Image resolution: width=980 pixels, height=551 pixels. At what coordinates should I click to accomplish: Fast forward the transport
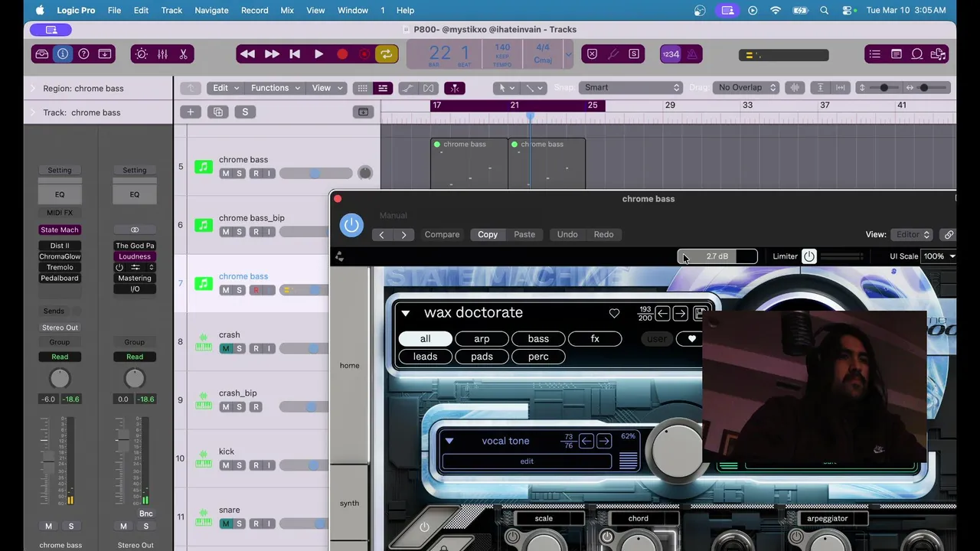pyautogui.click(x=272, y=54)
